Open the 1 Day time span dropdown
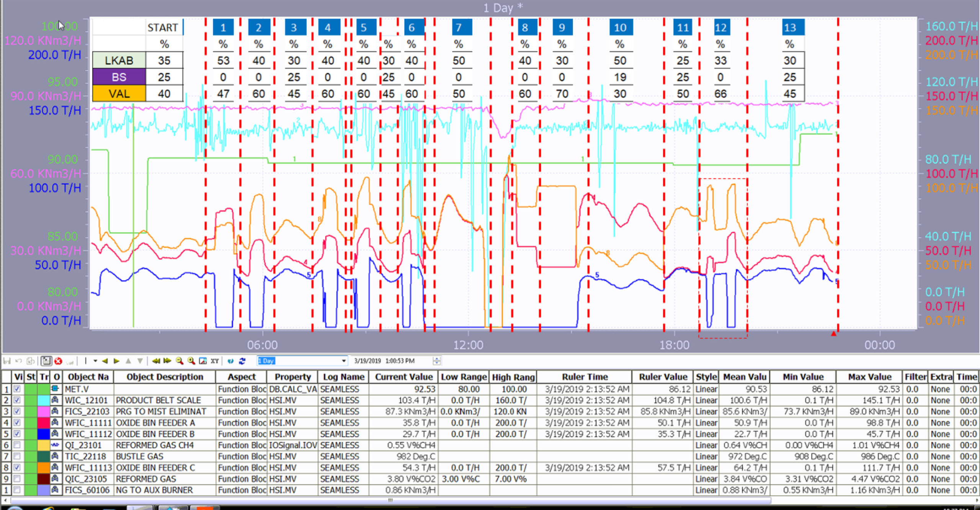Viewport: 980px width, 510px height. (x=343, y=361)
